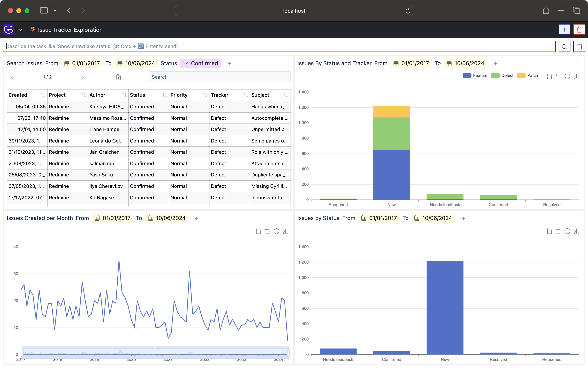Click 'Missing Cyrilli...' subject cell
The image size is (588, 368).
click(x=270, y=186)
